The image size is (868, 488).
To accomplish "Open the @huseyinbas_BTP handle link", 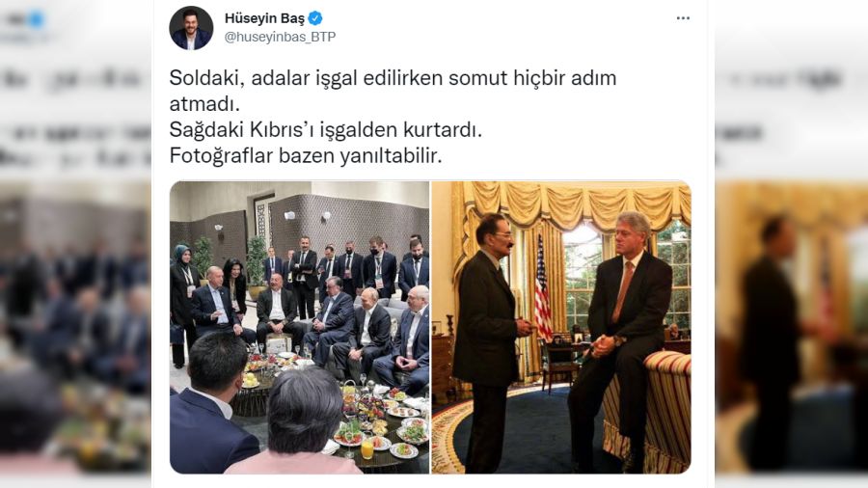I will [280, 37].
